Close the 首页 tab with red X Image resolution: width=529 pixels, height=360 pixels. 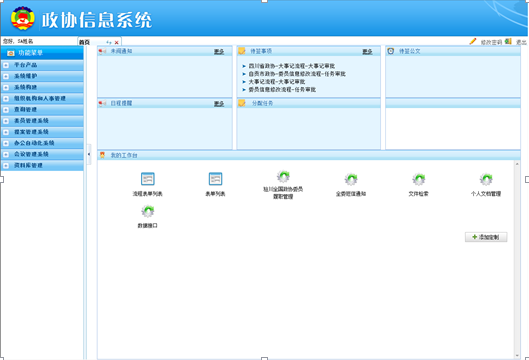click(x=116, y=43)
